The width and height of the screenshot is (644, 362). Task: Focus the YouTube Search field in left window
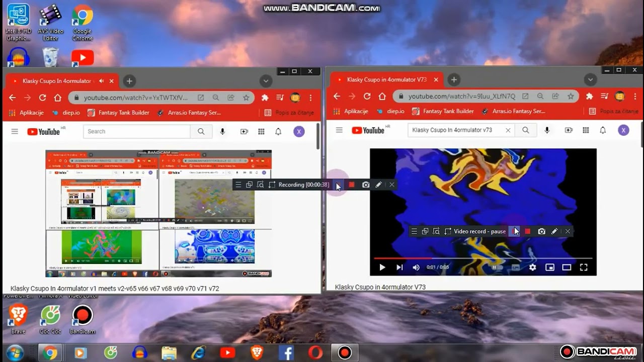pyautogui.click(x=137, y=131)
